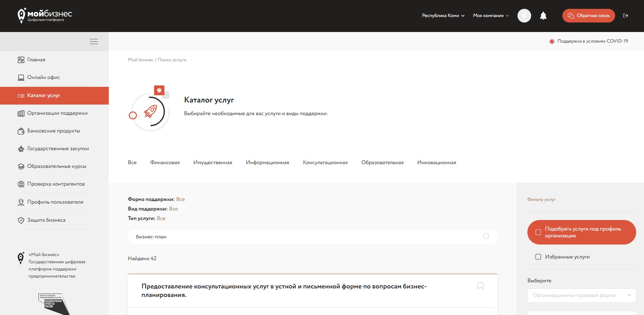Click the Обратная связь button
The image size is (644, 315).
click(589, 16)
